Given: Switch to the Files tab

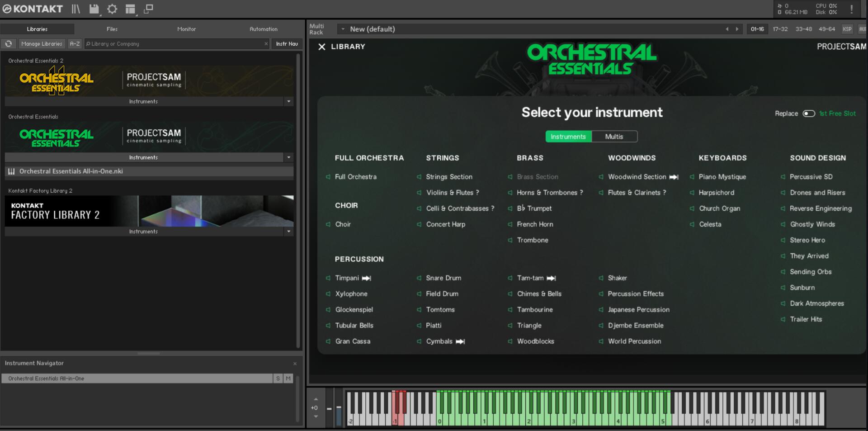Looking at the screenshot, I should [x=112, y=29].
